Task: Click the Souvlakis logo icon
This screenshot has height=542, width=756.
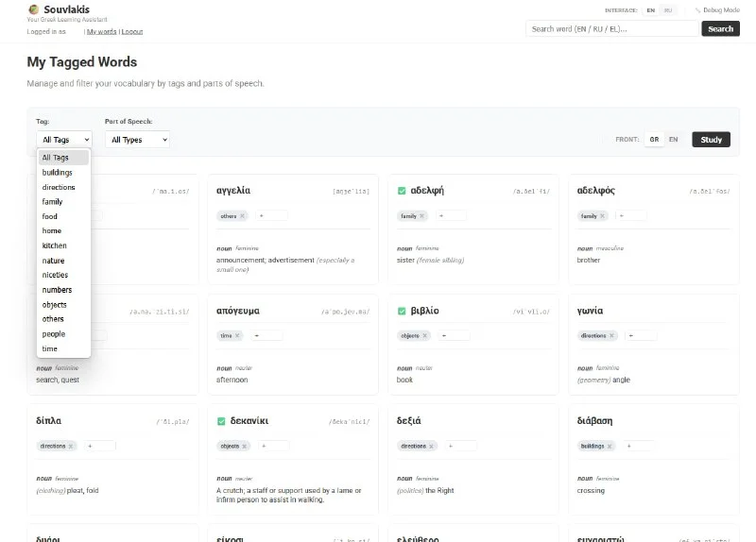Action: [34, 9]
